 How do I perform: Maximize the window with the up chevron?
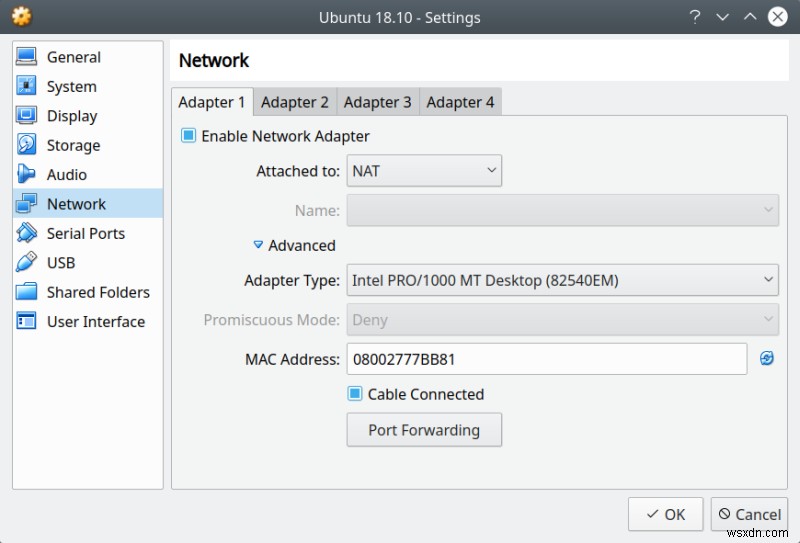[x=750, y=16]
